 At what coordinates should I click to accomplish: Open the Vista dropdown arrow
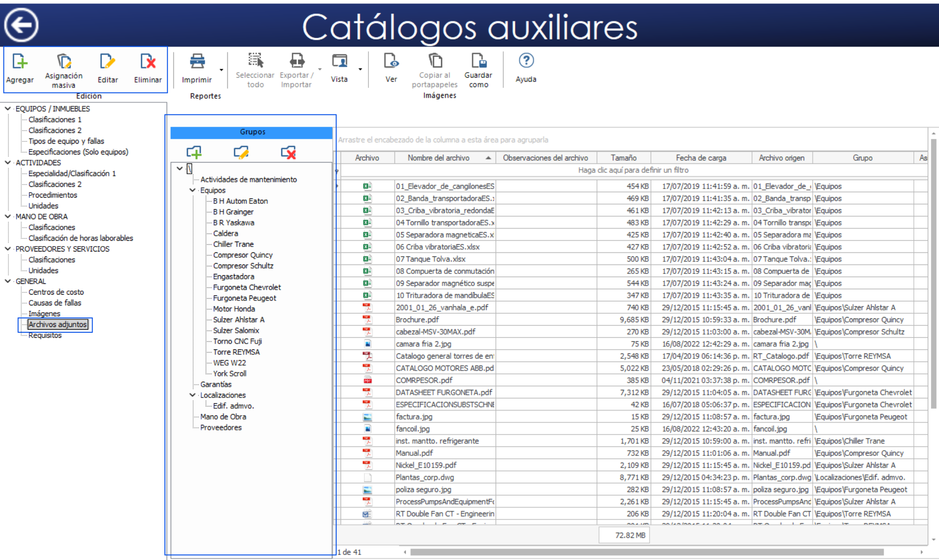360,70
